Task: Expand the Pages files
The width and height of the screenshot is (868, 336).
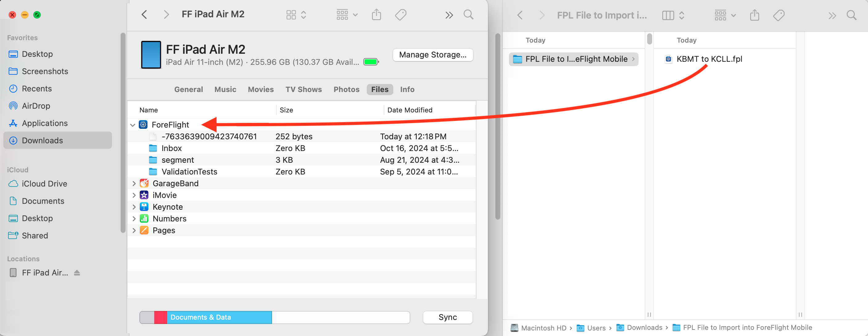Action: (x=134, y=230)
